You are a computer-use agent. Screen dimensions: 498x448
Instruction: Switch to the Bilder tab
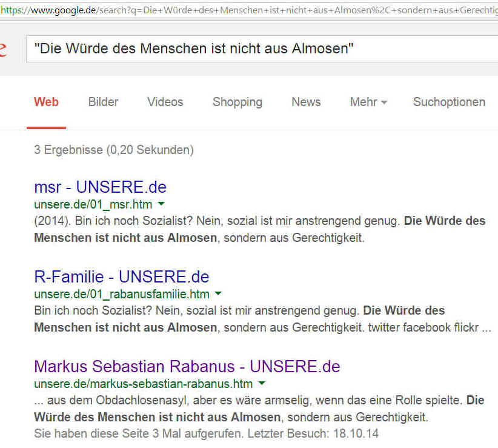coord(103,102)
